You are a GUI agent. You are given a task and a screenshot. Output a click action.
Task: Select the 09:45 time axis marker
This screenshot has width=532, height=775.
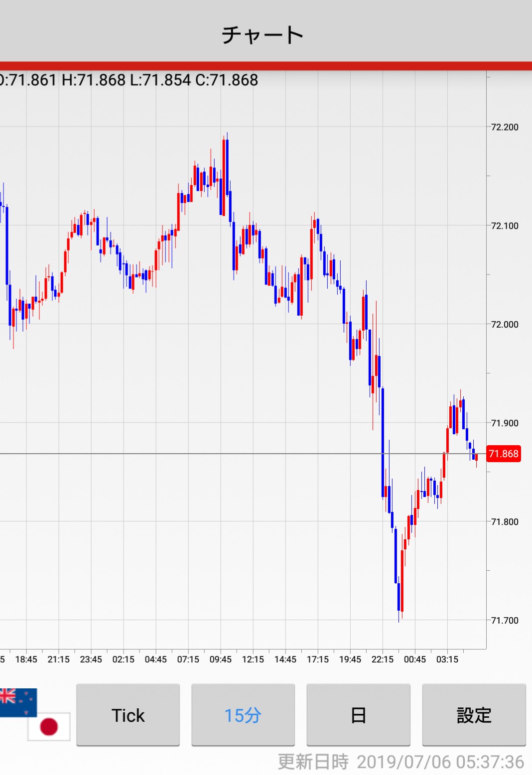pos(220,659)
